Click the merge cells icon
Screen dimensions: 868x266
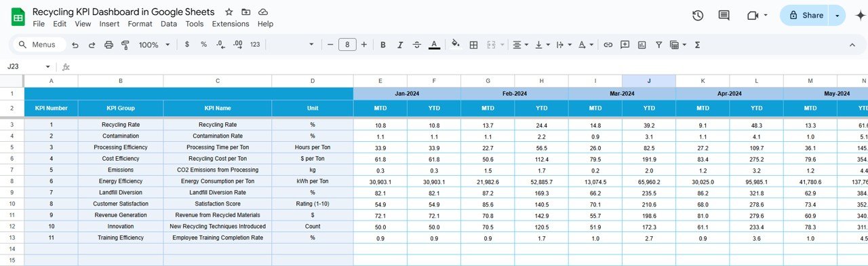click(490, 45)
